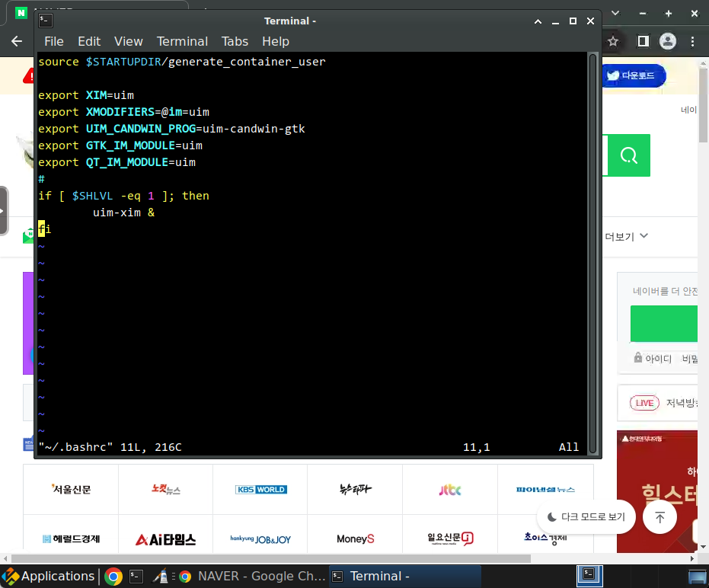Screen dimensions: 709x588
Task: Open the Edit menu in Terminal
Action: 89,41
